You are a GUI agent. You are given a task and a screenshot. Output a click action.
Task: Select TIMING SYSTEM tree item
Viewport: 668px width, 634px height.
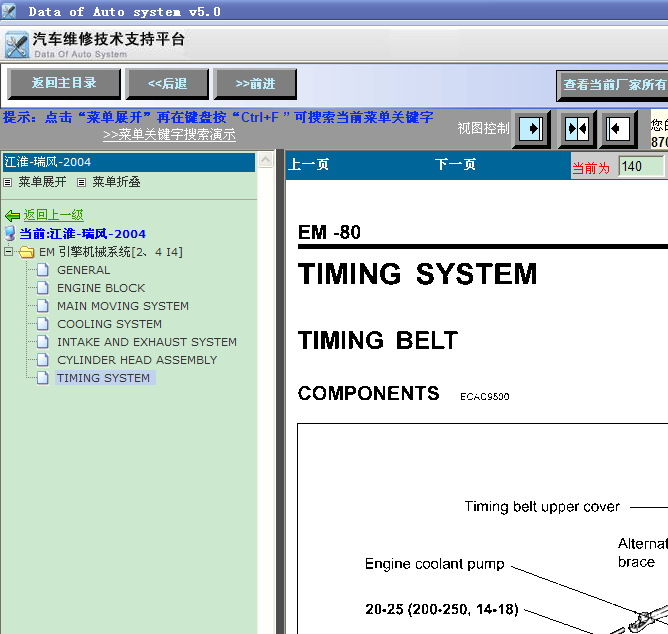point(104,378)
